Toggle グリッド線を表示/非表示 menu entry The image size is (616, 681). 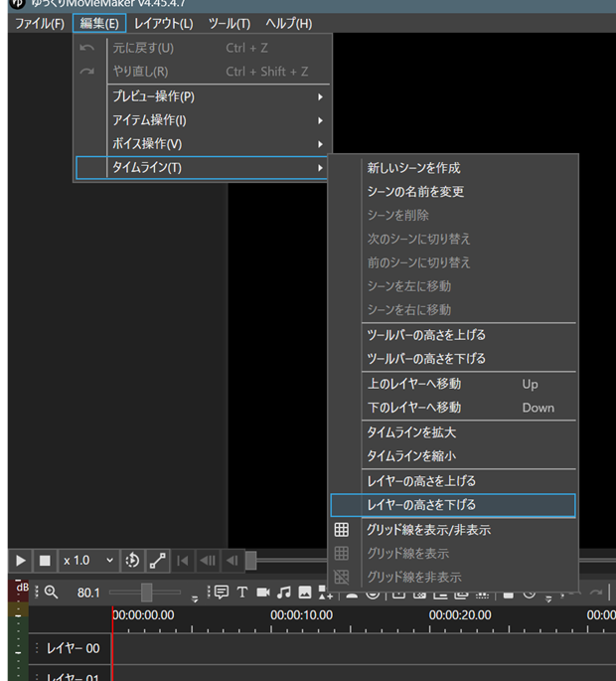(x=428, y=530)
